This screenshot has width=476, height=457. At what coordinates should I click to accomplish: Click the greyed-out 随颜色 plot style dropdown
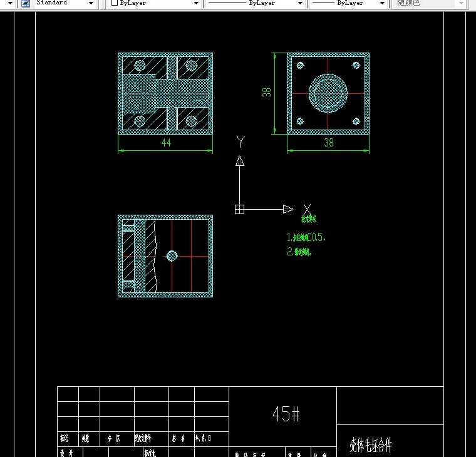point(428,3)
